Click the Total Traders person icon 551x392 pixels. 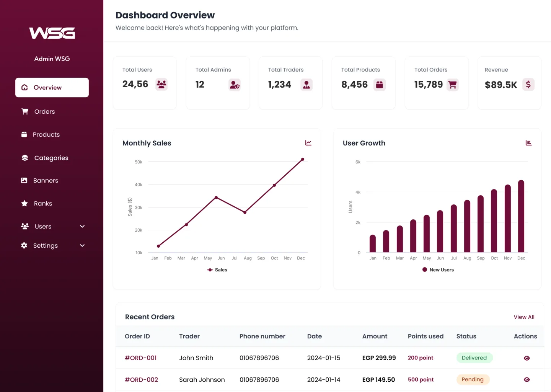coord(306,84)
